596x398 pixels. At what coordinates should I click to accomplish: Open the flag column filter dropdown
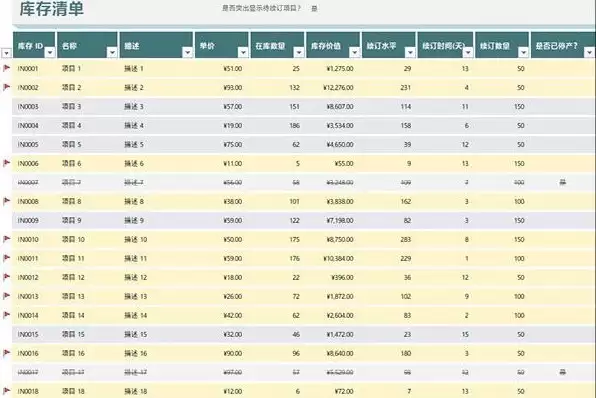6,53
